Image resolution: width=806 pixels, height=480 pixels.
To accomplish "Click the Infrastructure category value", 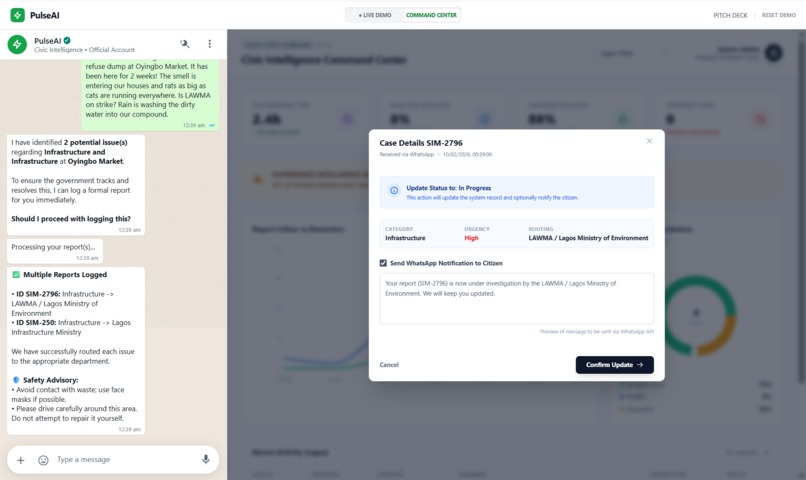I will 405,238.
